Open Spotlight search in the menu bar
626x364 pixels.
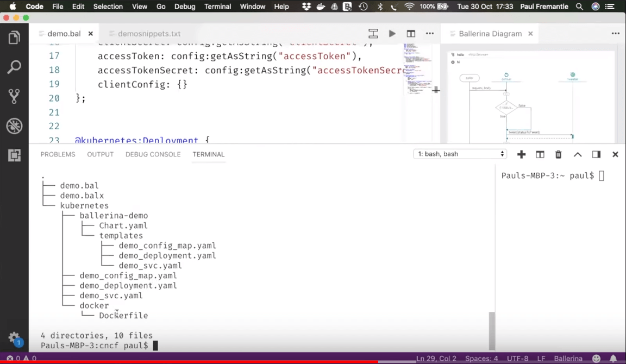click(x=579, y=7)
